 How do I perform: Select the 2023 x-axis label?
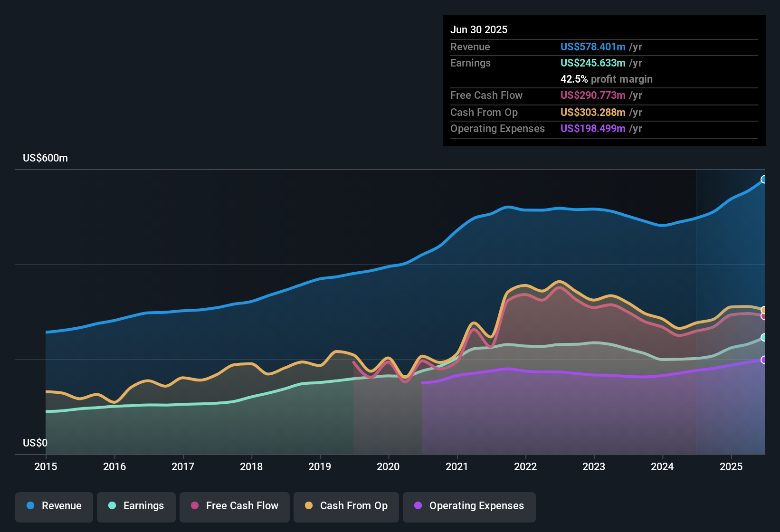(594, 466)
